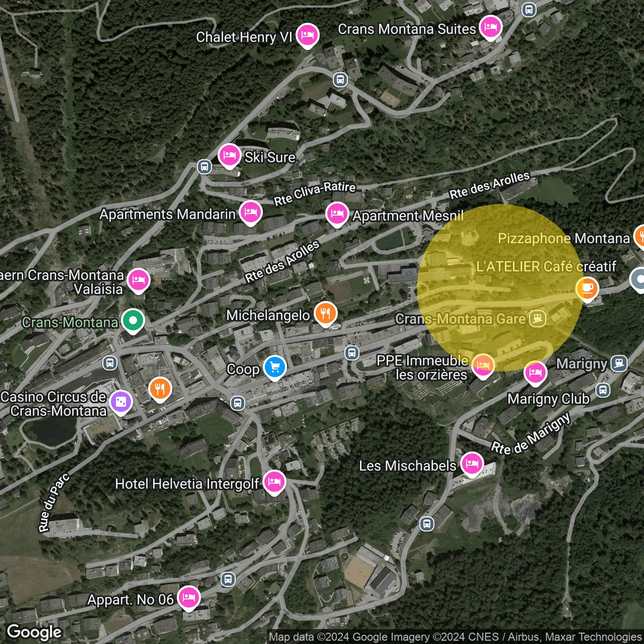
Task: Click the Les Mischabels lodging marker
Action: [472, 464]
